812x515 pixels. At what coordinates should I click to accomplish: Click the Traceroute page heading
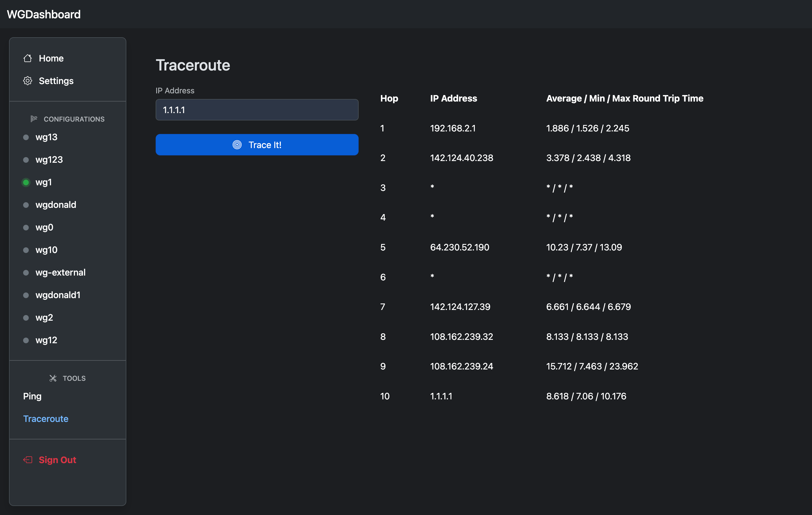193,65
